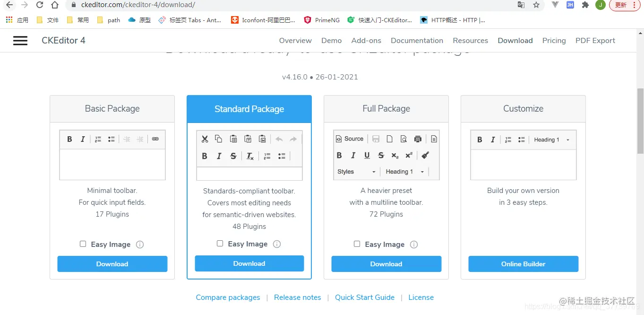Screen dimensions: 644x315
Task: Click Preview icon in Full Package toolbar
Action: click(404, 139)
